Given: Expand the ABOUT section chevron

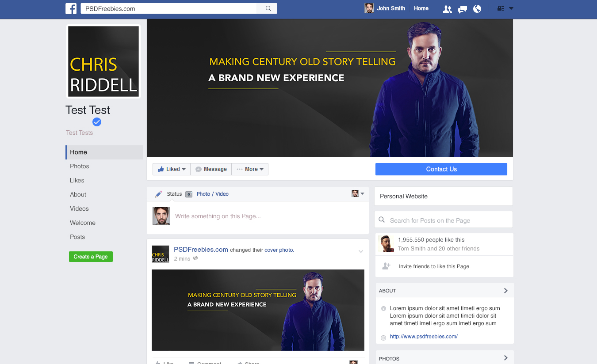Looking at the screenshot, I should point(505,290).
